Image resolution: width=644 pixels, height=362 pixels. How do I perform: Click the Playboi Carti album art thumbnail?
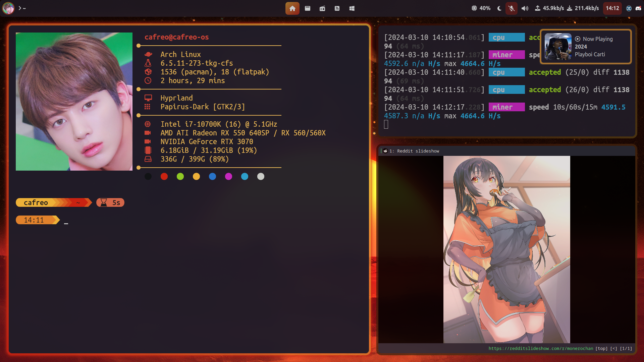558,47
